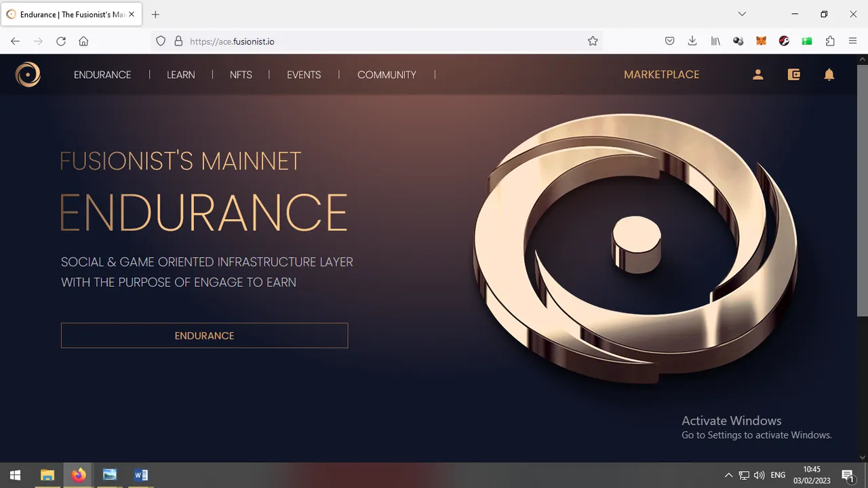Open the ENG language indicator
Image resolution: width=868 pixels, height=488 pixels.
point(778,475)
